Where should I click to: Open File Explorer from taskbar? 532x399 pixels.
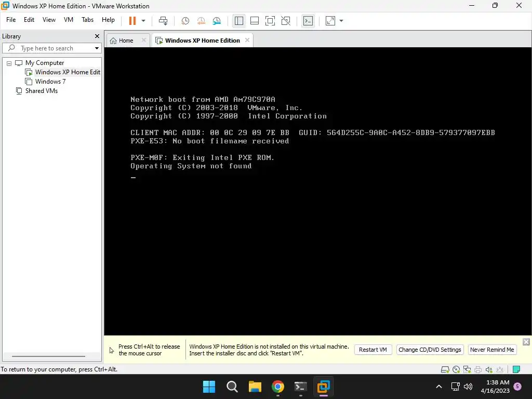(x=255, y=387)
